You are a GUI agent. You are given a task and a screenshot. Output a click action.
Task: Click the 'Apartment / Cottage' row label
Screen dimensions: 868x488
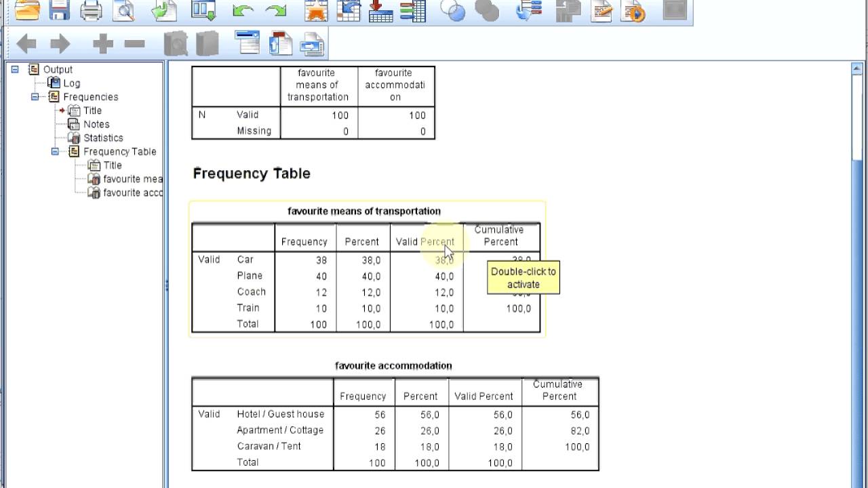[x=280, y=430]
